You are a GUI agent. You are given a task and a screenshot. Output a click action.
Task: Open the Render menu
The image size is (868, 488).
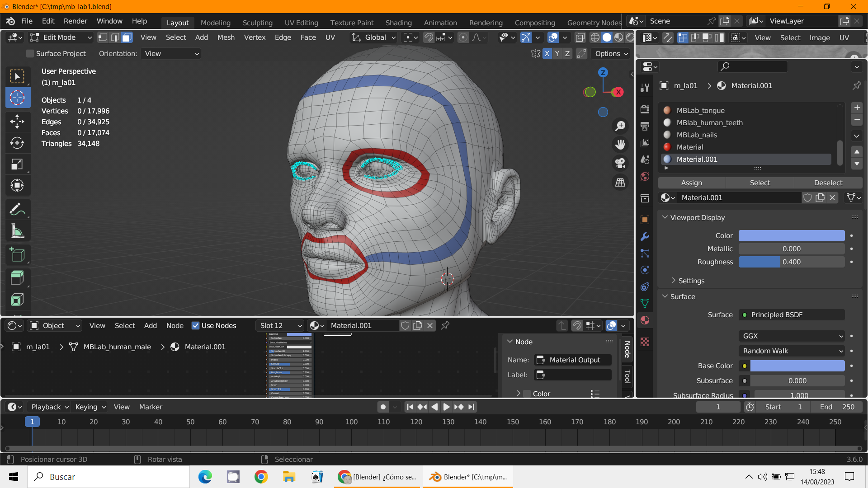pos(75,21)
